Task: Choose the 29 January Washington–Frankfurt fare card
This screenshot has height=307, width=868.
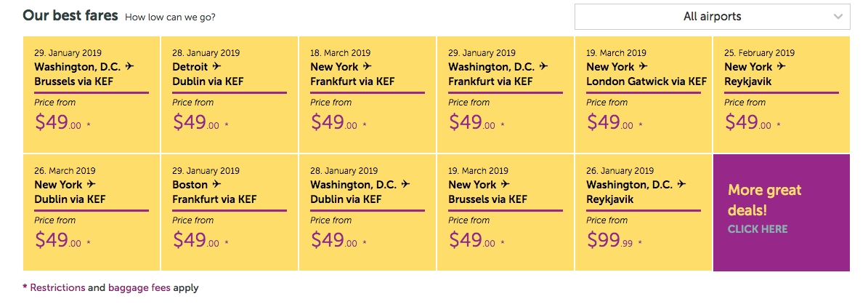Action: pyautogui.click(x=506, y=95)
